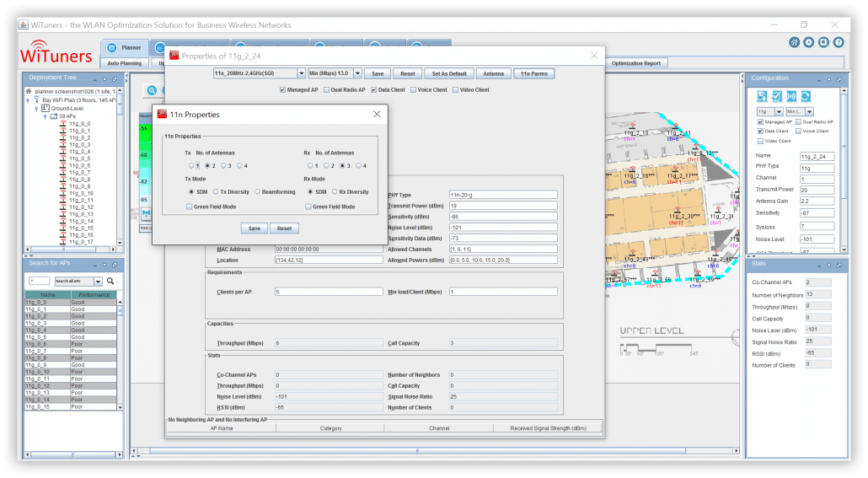
Task: Check Voice Client in Properties dialog
Action: pos(413,89)
